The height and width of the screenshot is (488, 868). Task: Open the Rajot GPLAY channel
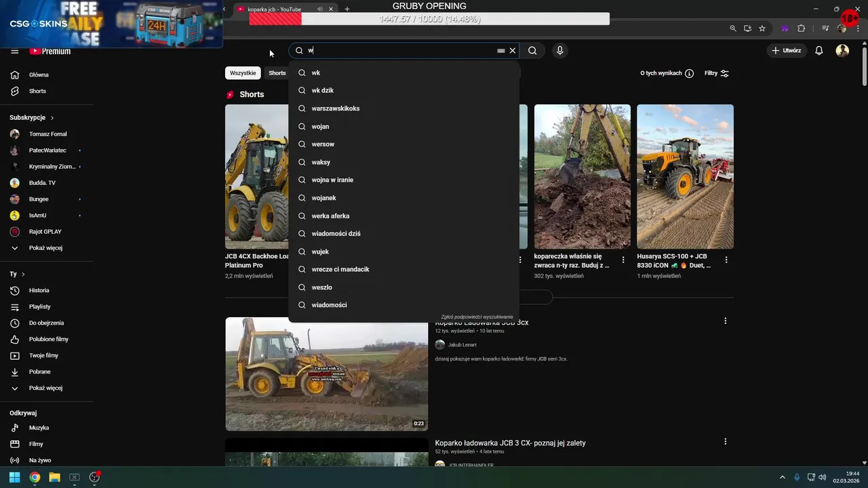pyautogui.click(x=45, y=232)
